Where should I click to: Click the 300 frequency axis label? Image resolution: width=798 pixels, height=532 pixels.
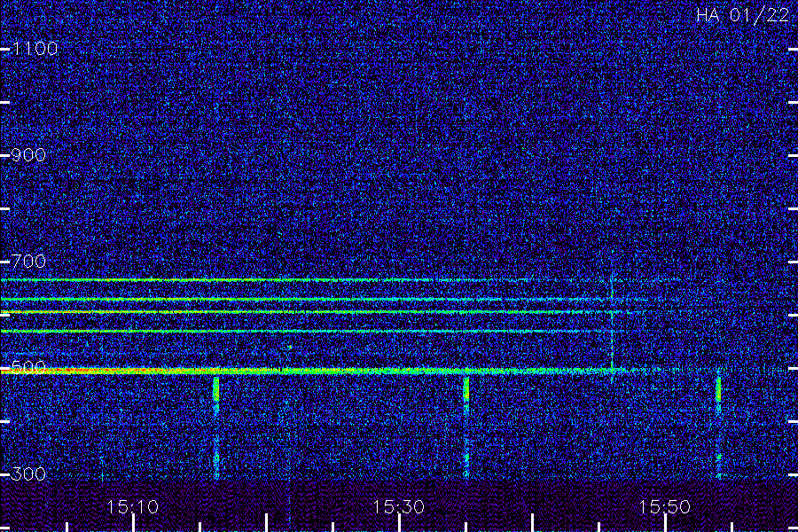click(x=28, y=474)
